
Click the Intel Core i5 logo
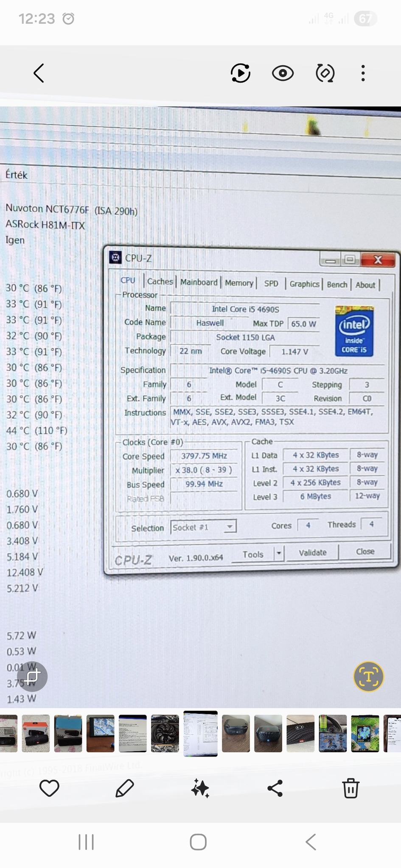point(354,331)
